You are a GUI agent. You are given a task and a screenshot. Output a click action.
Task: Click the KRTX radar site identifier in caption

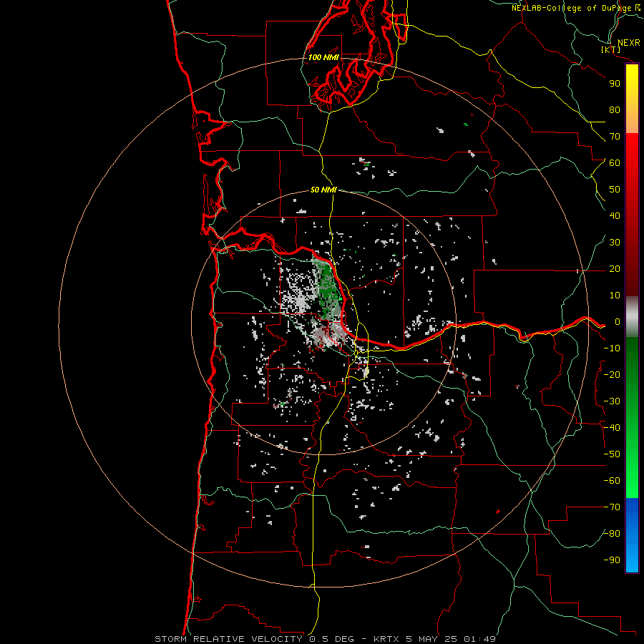tap(386, 639)
